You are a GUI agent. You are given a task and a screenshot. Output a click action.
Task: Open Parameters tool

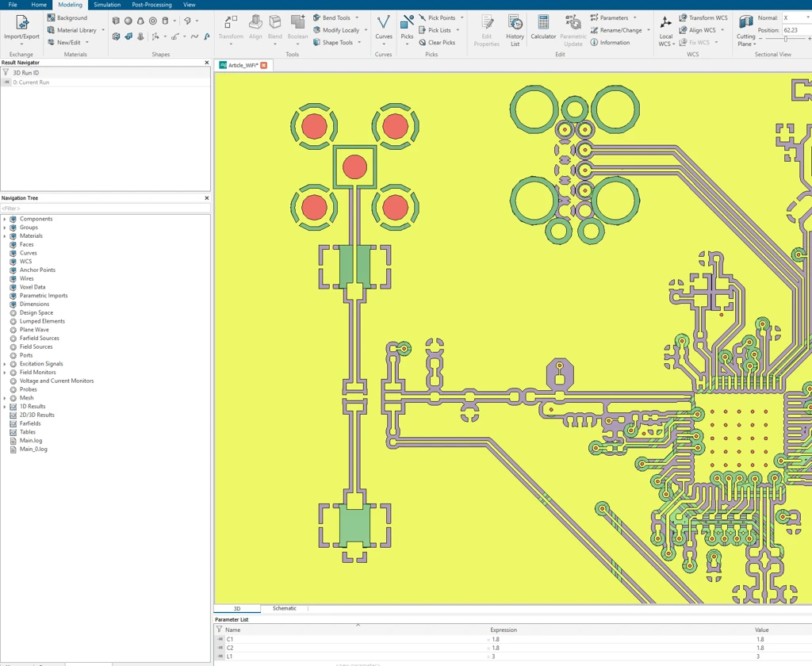click(x=609, y=17)
